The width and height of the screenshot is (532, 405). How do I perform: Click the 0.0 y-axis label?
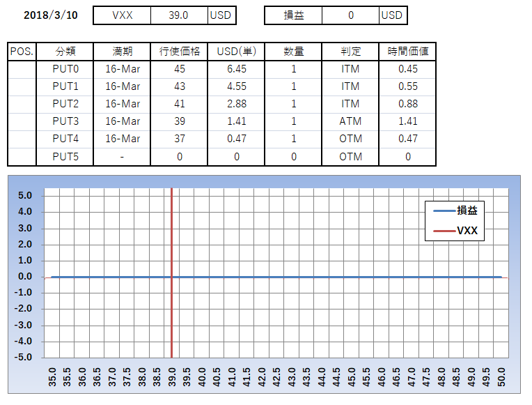25,277
